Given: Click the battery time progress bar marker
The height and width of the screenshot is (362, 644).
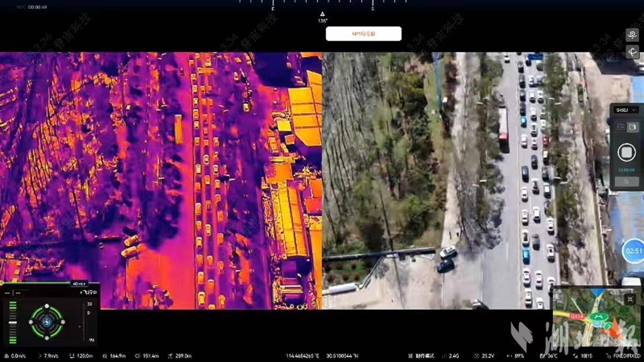Looking at the screenshot, I should (79, 283).
